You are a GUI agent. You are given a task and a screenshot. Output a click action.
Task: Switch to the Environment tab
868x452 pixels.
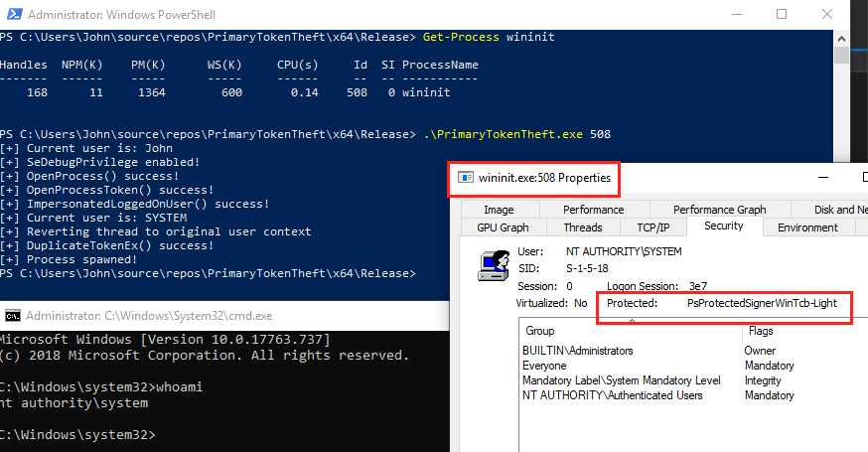tap(807, 227)
